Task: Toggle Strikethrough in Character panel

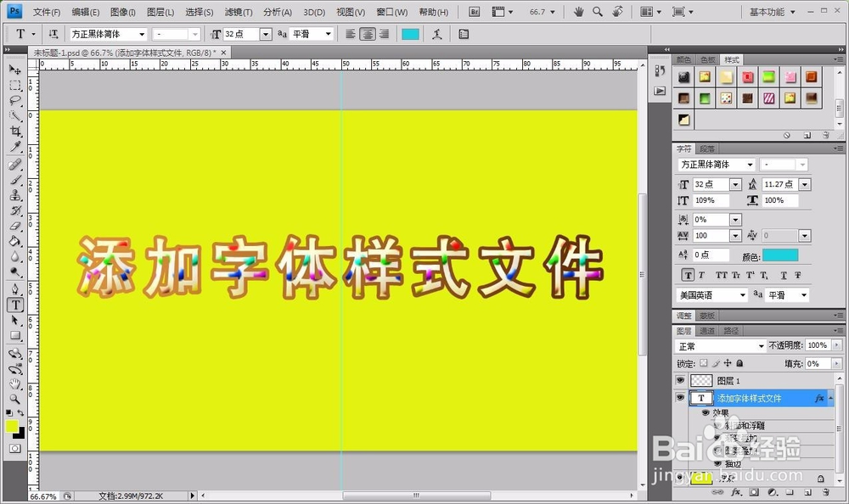Action: [x=797, y=275]
